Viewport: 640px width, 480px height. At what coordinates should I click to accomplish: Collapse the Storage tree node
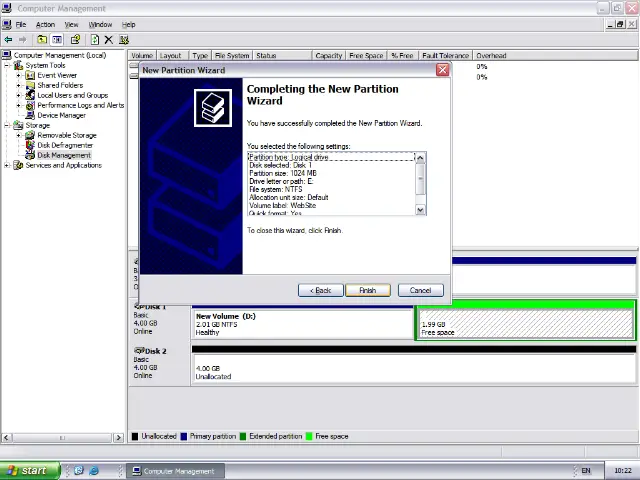(x=7, y=125)
